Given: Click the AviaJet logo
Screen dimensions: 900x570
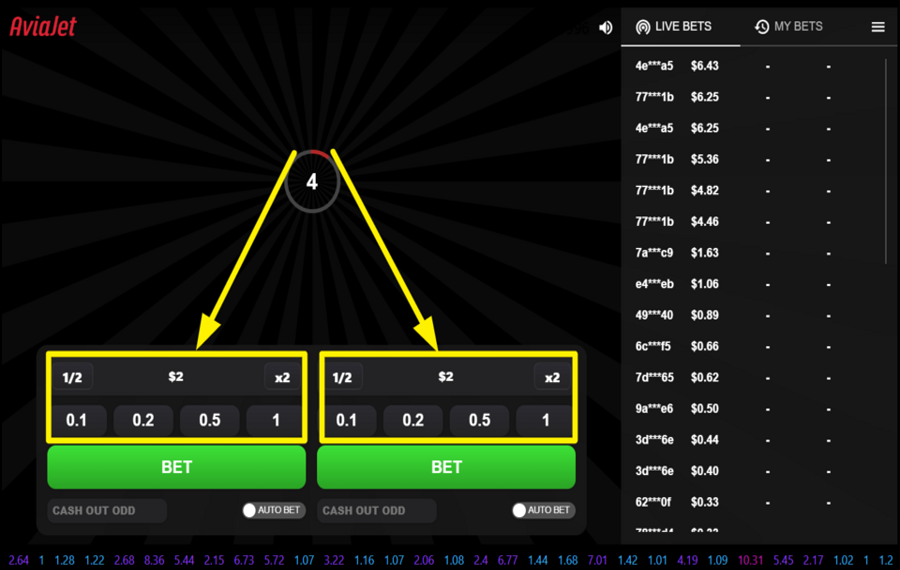Looking at the screenshot, I should [43, 26].
